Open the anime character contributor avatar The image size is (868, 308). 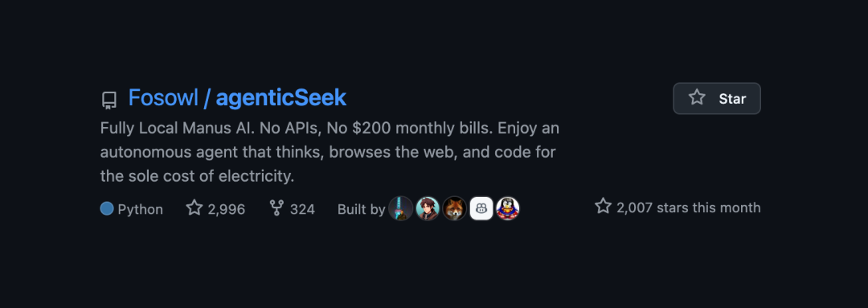(428, 209)
